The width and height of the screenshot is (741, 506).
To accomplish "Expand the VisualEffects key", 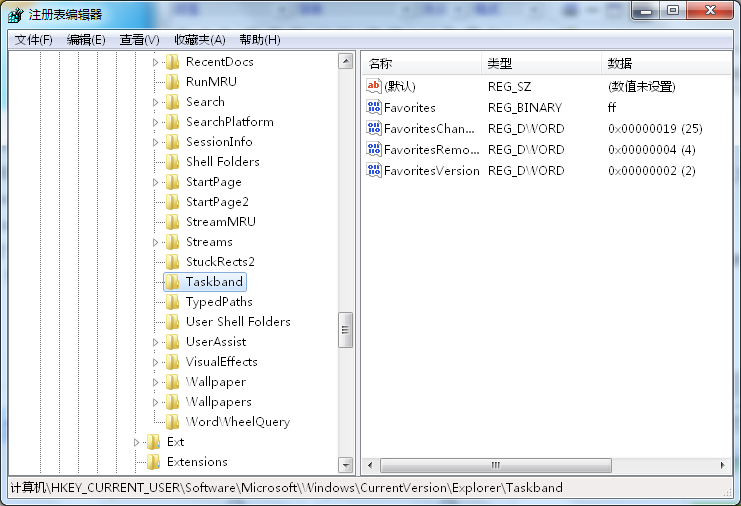I will [155, 362].
